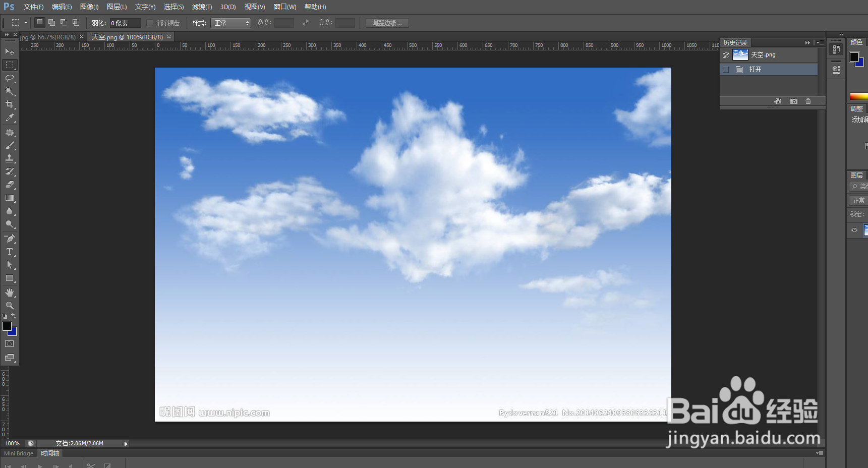This screenshot has width=868, height=468.
Task: Select the Zoom tool
Action: pos(10,306)
